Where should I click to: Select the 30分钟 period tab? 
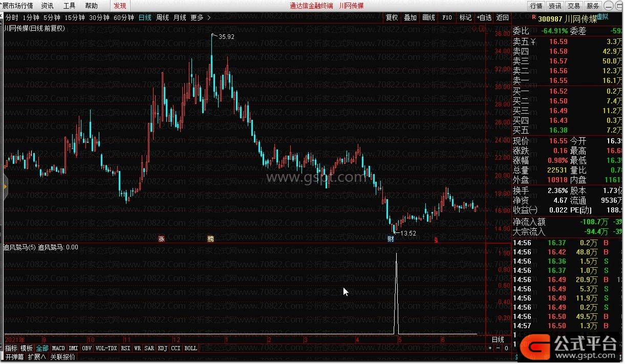[x=99, y=17]
